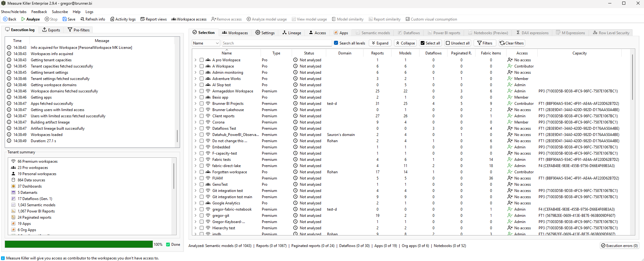Expand the AI Slop test workspace row
The width and height of the screenshot is (644, 261).
195,85
